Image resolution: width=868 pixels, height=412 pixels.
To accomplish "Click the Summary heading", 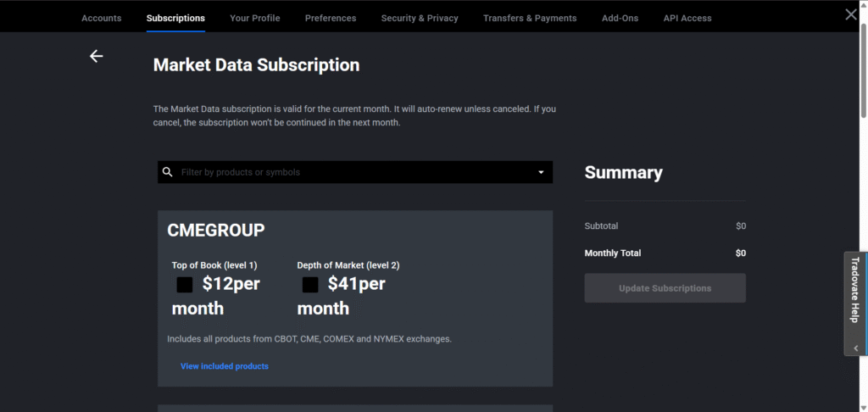I will (x=623, y=173).
